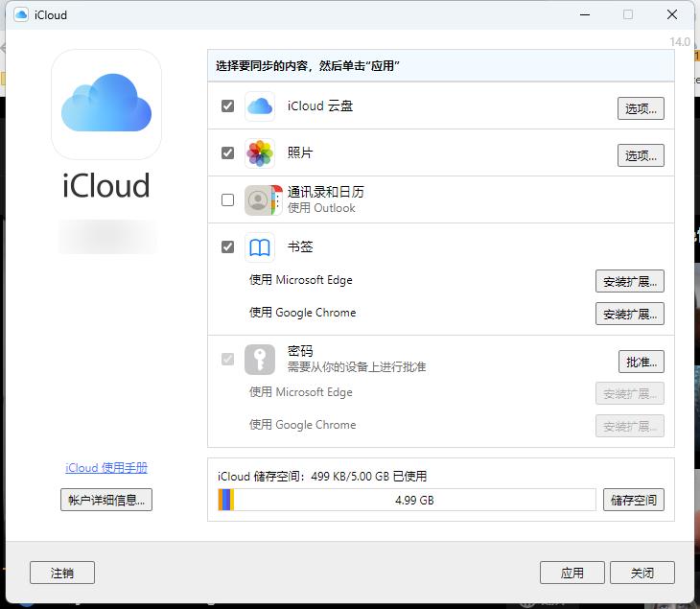
Task: Open 选项 for iCloud 云盘
Action: coord(641,108)
